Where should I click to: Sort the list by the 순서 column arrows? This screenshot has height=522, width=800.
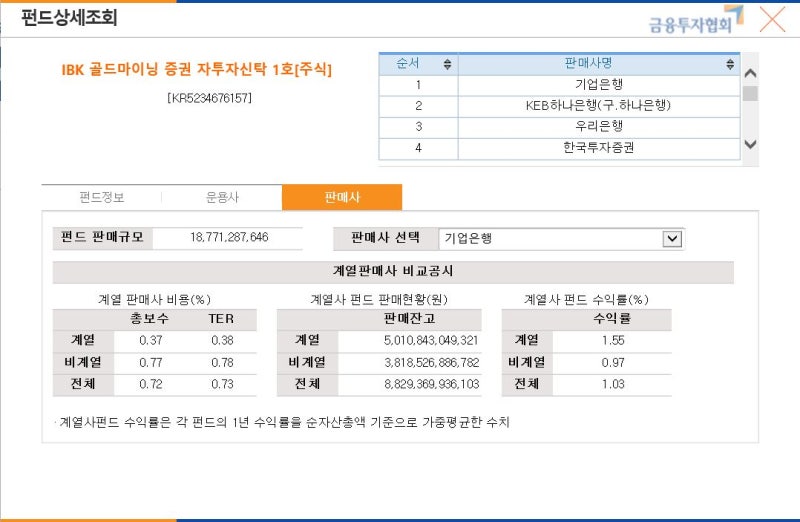point(447,64)
